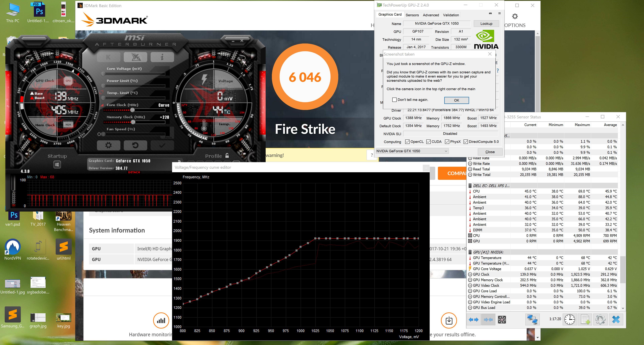Open the NVIDIA GeForce GTX 1050 dropdown
644x345 pixels.
click(x=412, y=151)
